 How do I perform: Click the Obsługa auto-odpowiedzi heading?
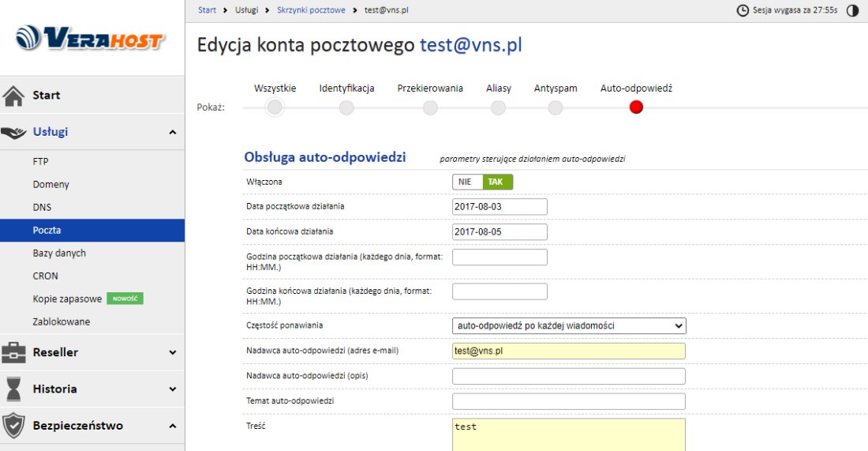[325, 157]
